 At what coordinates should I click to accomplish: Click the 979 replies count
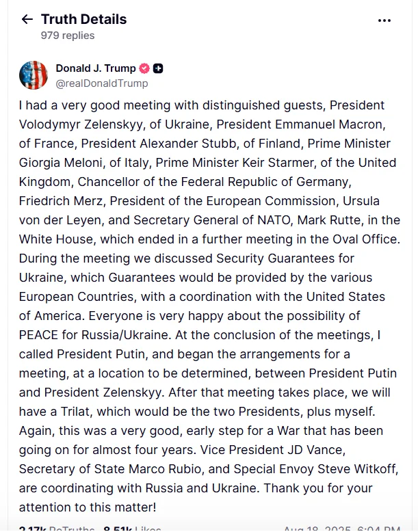click(67, 36)
